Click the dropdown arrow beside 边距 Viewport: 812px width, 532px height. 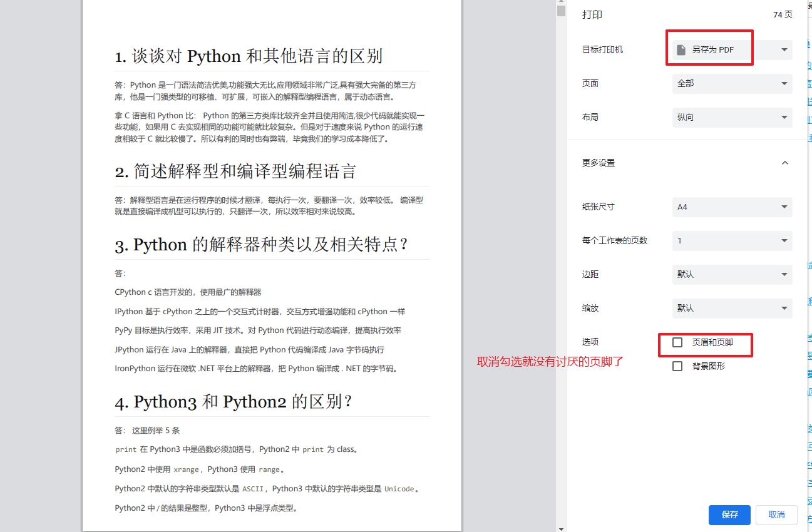pyautogui.click(x=784, y=274)
